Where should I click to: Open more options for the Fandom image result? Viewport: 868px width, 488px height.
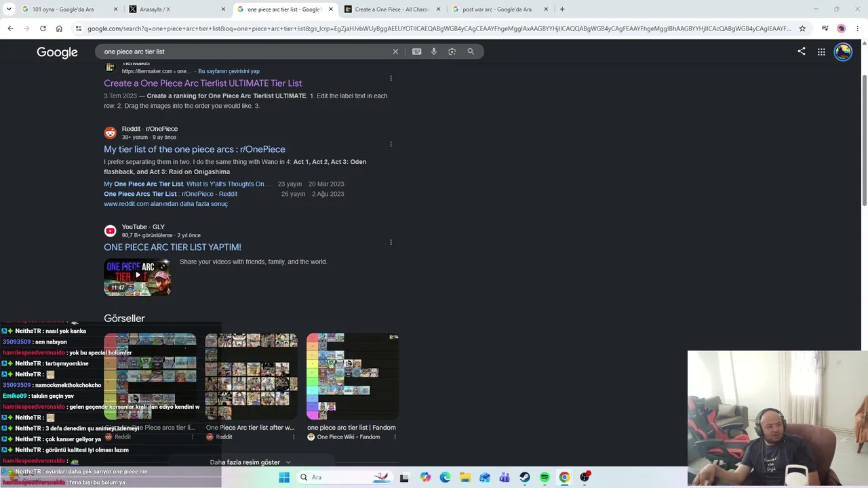point(395,437)
